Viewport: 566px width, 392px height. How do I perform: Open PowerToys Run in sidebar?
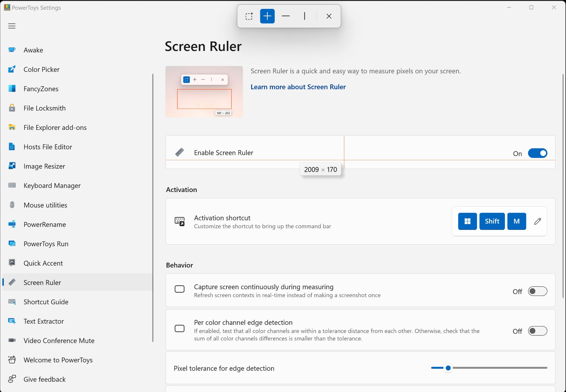point(46,244)
